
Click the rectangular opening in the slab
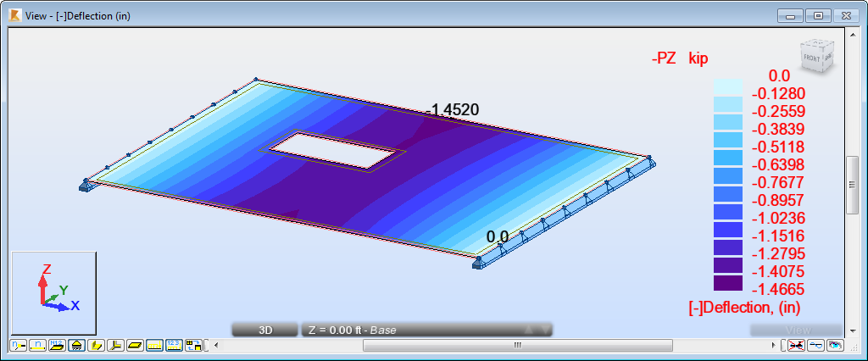[331, 151]
